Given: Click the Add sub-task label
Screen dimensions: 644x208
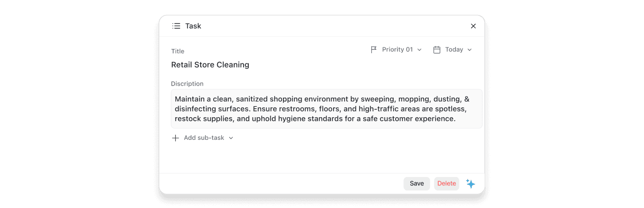Looking at the screenshot, I should [x=204, y=138].
